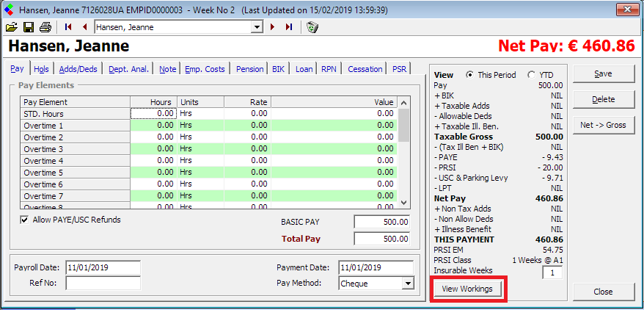
Task: Click the floppy disk save icon
Action: (29, 27)
